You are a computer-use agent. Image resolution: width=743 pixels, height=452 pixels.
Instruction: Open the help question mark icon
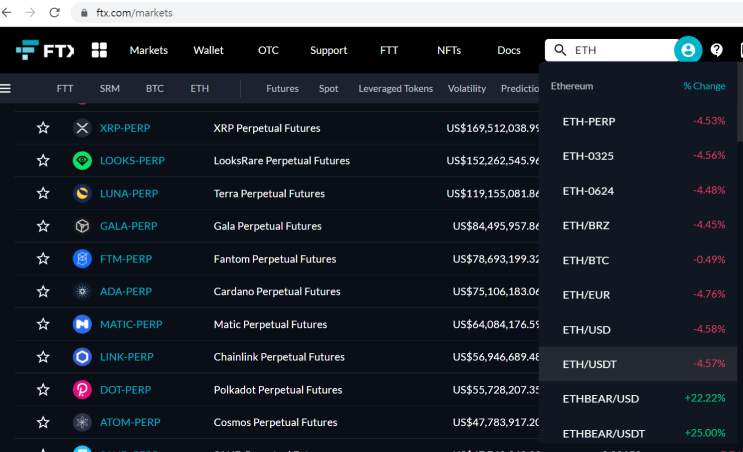point(716,50)
